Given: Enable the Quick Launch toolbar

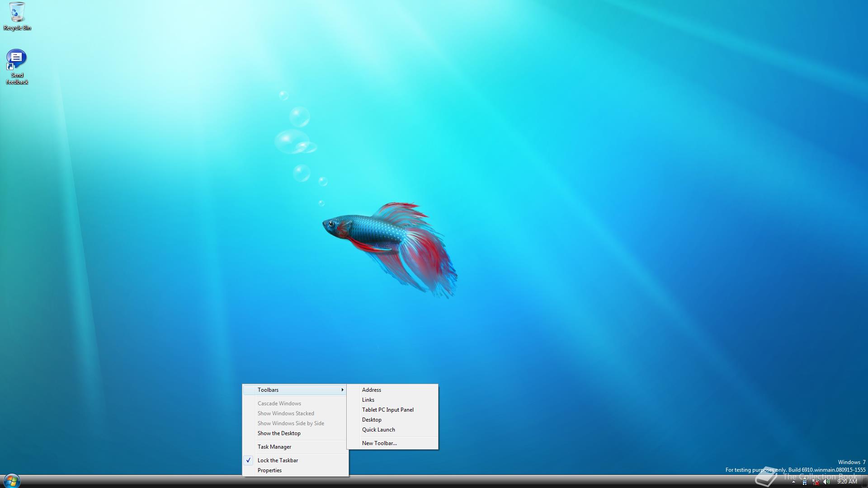Looking at the screenshot, I should (392, 429).
